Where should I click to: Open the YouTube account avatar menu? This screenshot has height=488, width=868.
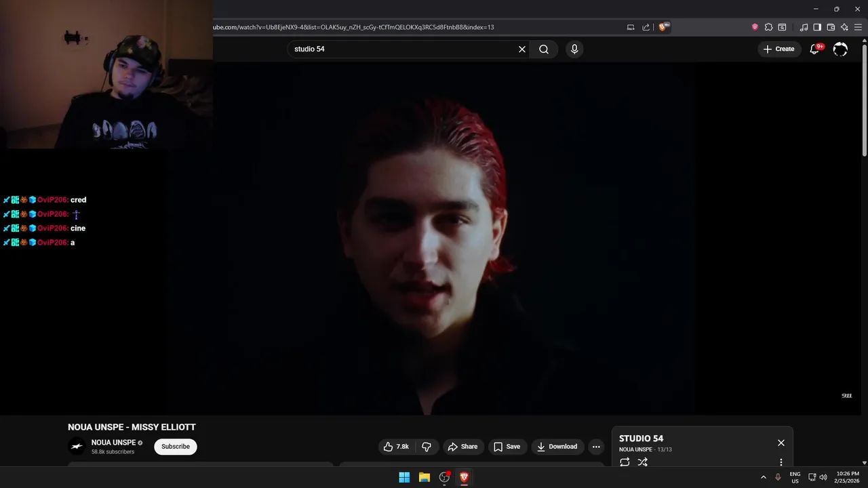[x=840, y=49]
